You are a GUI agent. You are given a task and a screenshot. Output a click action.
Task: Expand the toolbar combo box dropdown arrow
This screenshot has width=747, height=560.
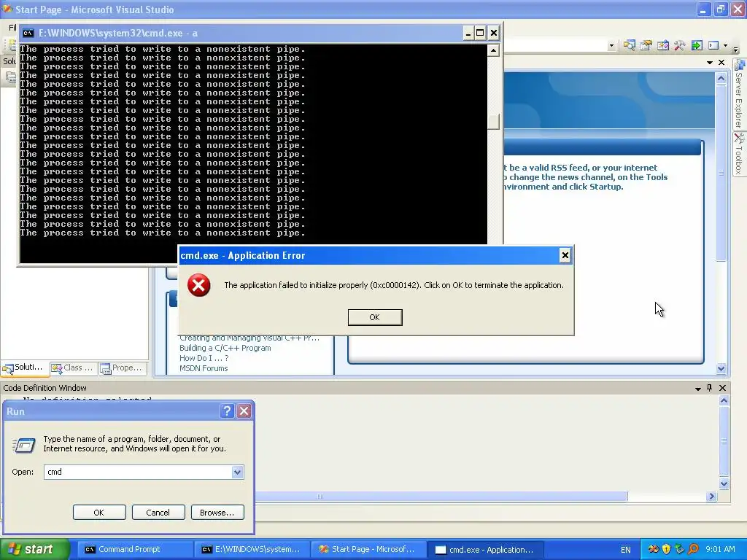[x=611, y=46]
